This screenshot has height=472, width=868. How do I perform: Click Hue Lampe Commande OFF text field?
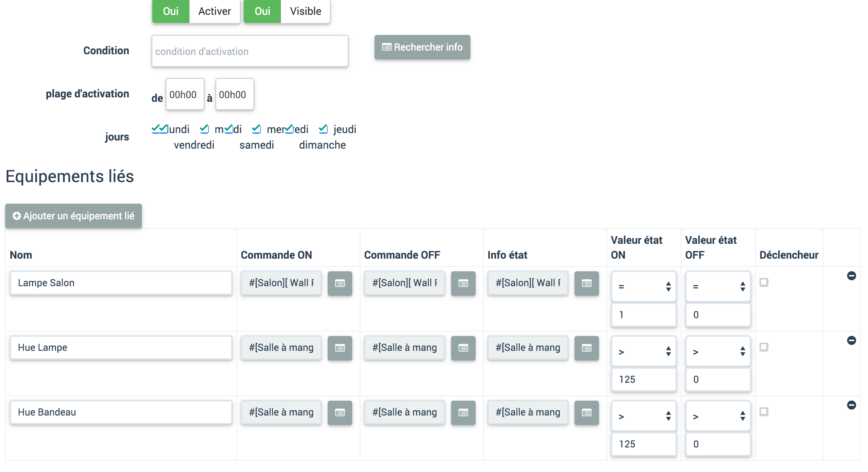[x=405, y=348]
